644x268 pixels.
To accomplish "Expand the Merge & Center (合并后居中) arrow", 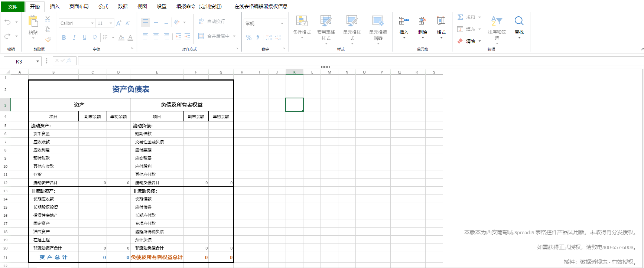I will click(x=234, y=36).
